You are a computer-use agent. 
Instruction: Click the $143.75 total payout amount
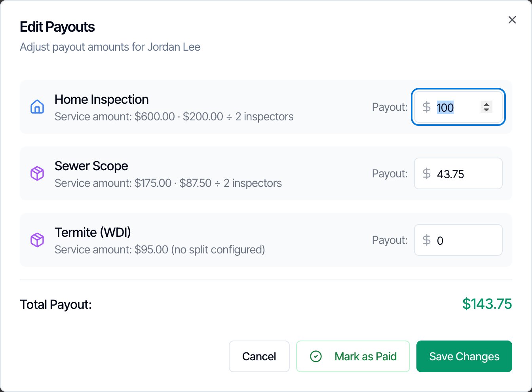(487, 304)
